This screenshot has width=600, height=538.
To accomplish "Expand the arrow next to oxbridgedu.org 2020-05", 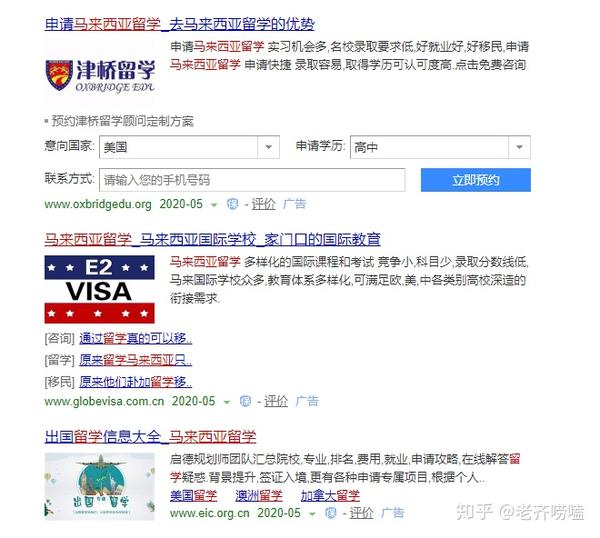I will pyautogui.click(x=214, y=205).
